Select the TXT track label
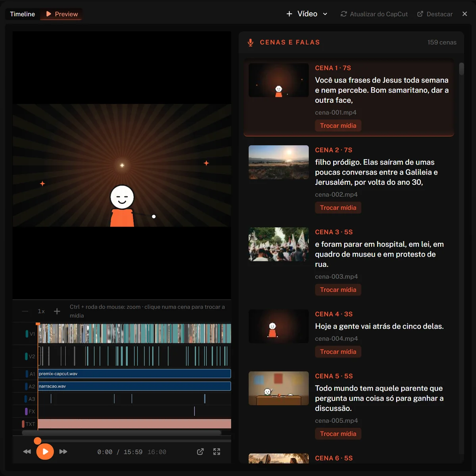The height and width of the screenshot is (476, 476). click(x=29, y=424)
